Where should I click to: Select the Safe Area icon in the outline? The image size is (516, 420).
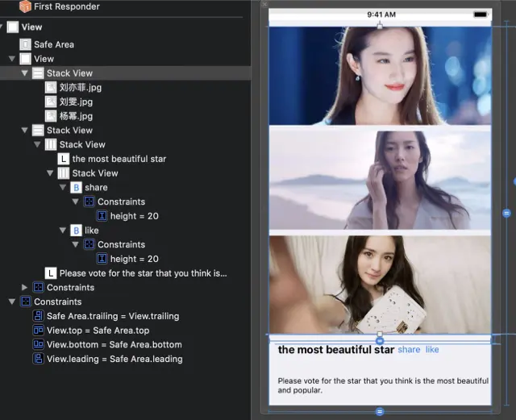[25, 44]
